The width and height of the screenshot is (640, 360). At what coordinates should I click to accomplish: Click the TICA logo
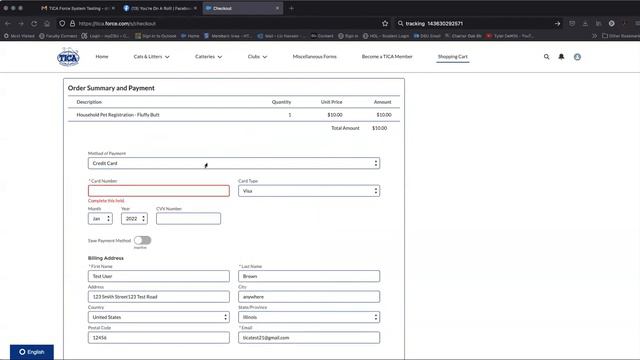68,57
